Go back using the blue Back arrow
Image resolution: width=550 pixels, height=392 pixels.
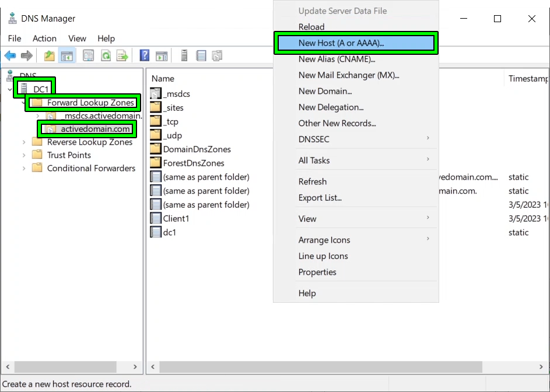coord(10,55)
